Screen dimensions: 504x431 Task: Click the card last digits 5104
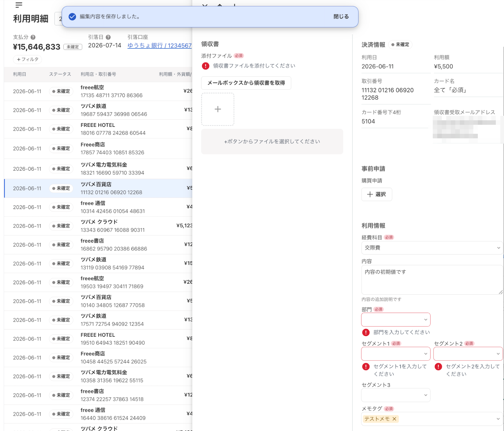pyautogui.click(x=368, y=121)
